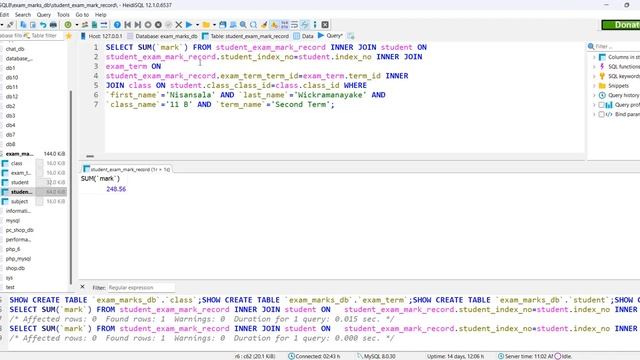Click the Save SQL to file icon
This screenshot has height=360, width=640.
tap(222, 25)
